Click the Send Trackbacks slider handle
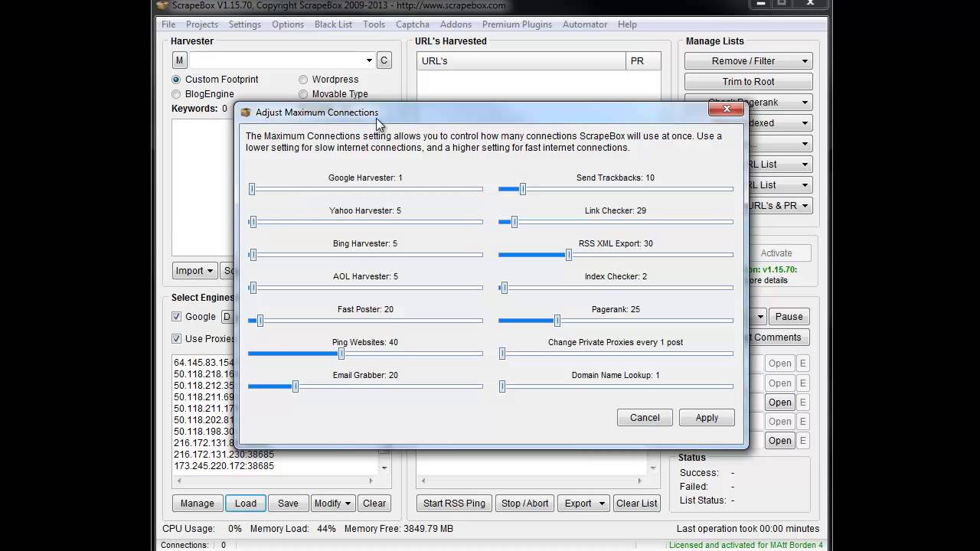The image size is (980, 551). pos(523,189)
